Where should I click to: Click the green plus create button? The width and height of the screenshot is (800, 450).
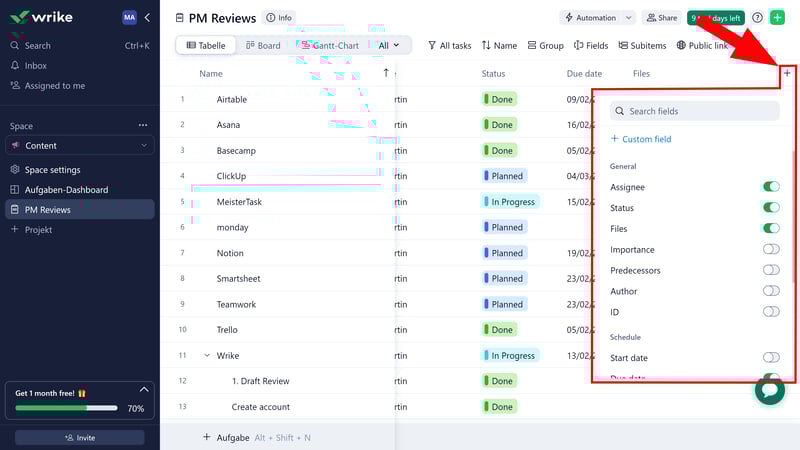click(x=777, y=17)
